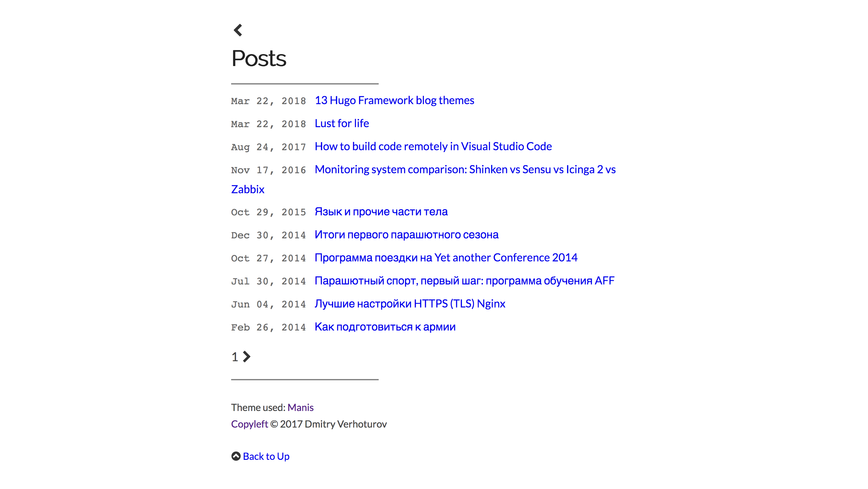Visit the Manis theme link
This screenshot has width=868, height=489.
tap(300, 408)
